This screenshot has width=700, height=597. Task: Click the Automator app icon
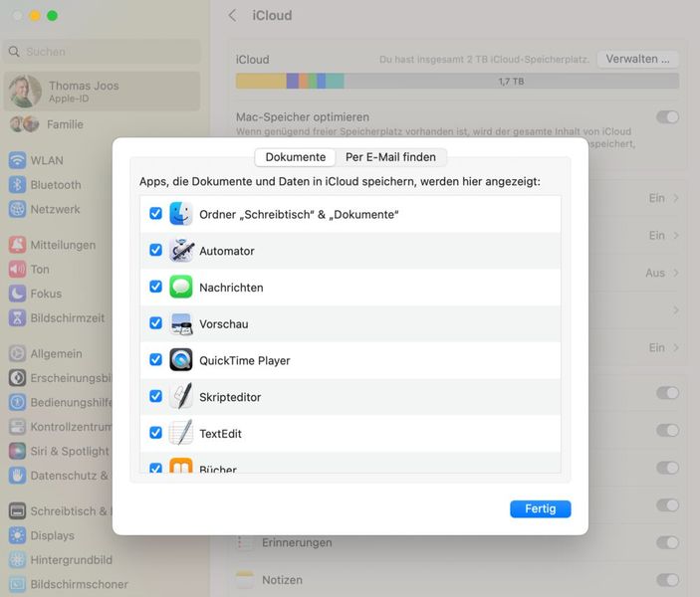point(181,251)
